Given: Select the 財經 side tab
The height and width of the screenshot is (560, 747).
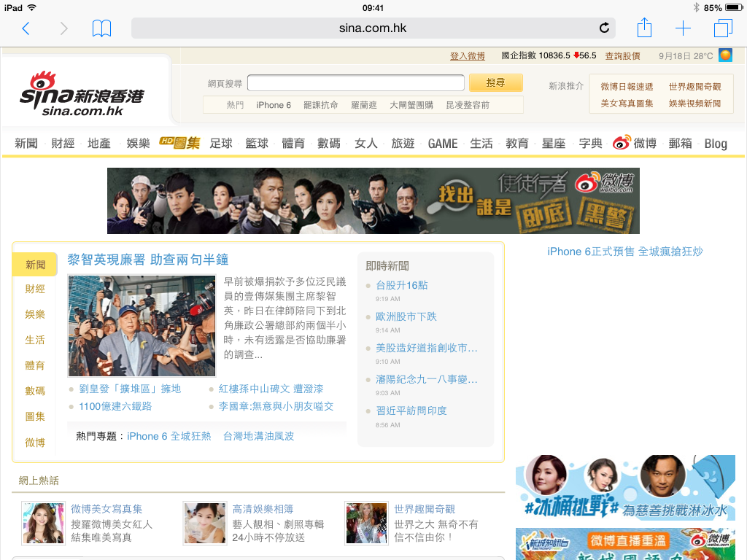Looking at the screenshot, I should pos(35,289).
